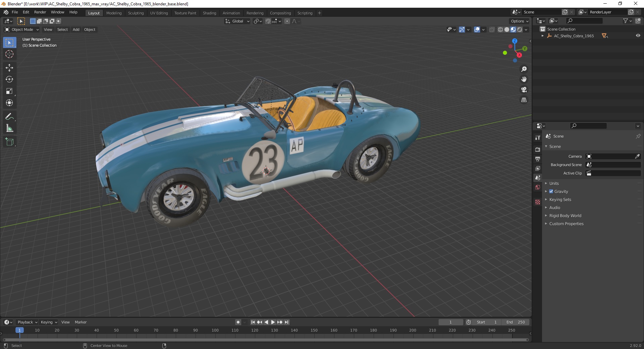
Task: Click the Blender logo menu icon
Action: 6,12
